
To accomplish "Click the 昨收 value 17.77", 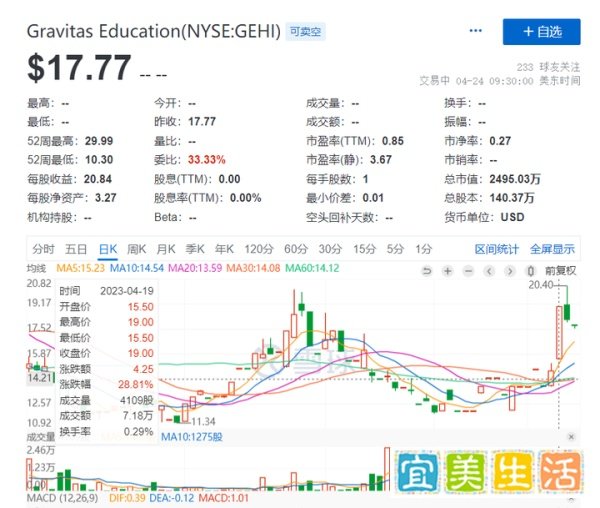I will pyautogui.click(x=202, y=122).
